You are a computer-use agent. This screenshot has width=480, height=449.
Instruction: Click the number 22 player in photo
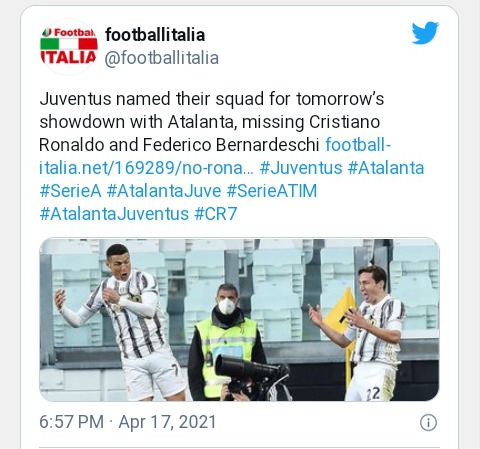[x=362, y=333]
